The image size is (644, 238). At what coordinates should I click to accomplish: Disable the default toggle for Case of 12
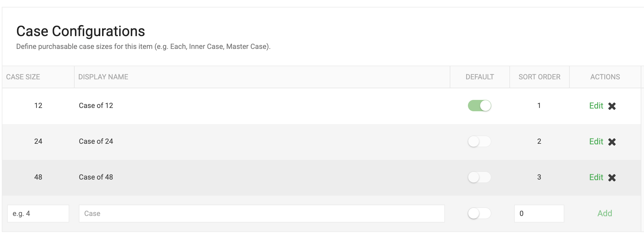pos(479,106)
